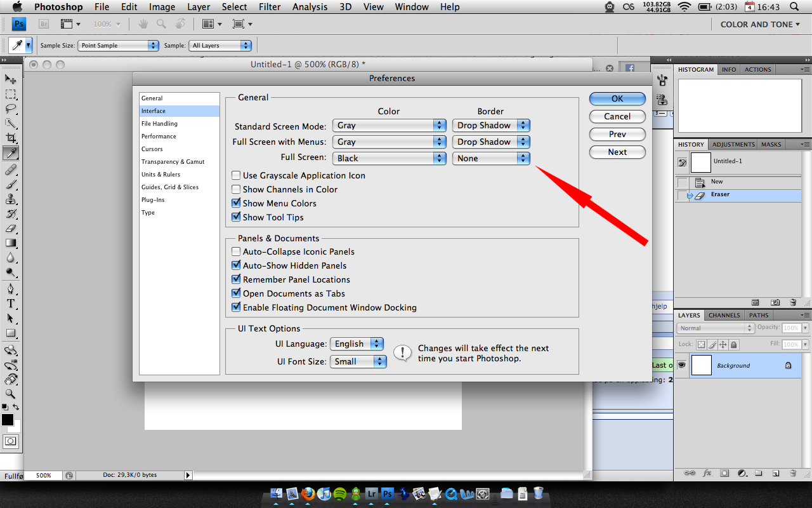This screenshot has height=508, width=812.
Task: Select the Healing Brush tool
Action: [x=11, y=170]
